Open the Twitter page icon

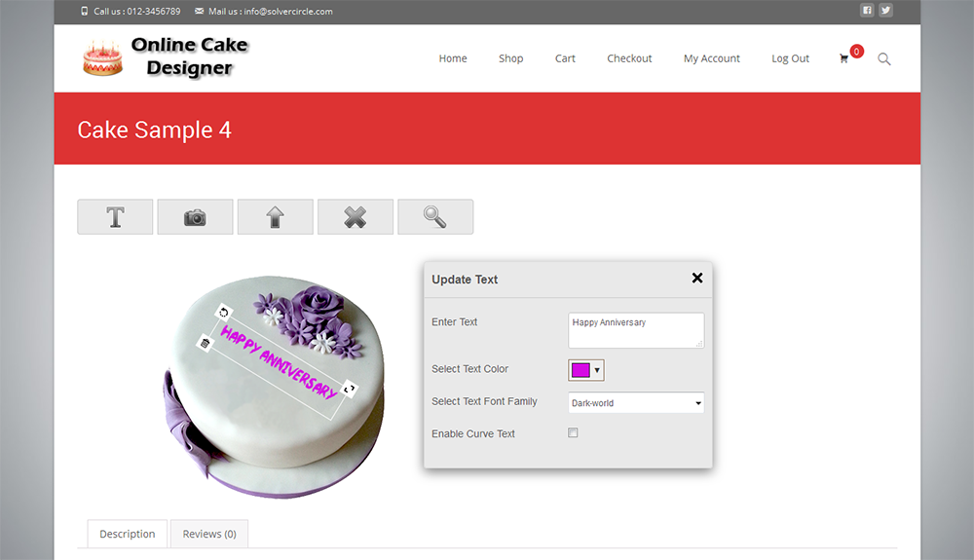pos(885,10)
